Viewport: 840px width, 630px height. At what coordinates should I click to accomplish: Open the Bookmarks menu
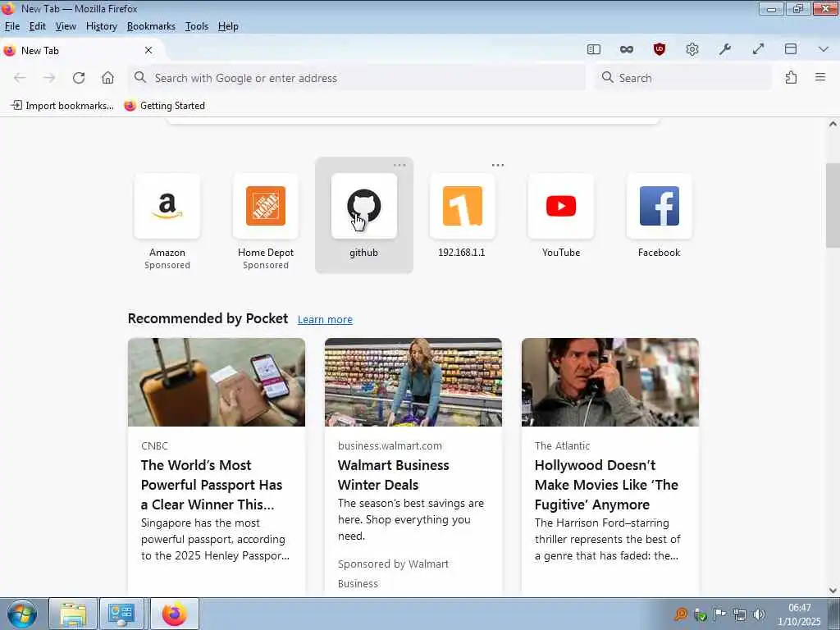[151, 26]
